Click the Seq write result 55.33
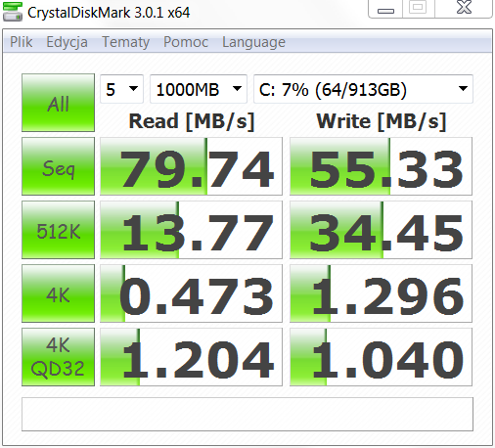Screen dimensions: 495x448 tap(381, 166)
